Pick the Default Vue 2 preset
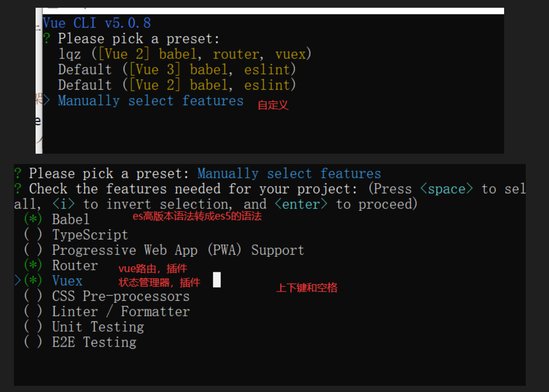This screenshot has height=392, width=549. [176, 85]
